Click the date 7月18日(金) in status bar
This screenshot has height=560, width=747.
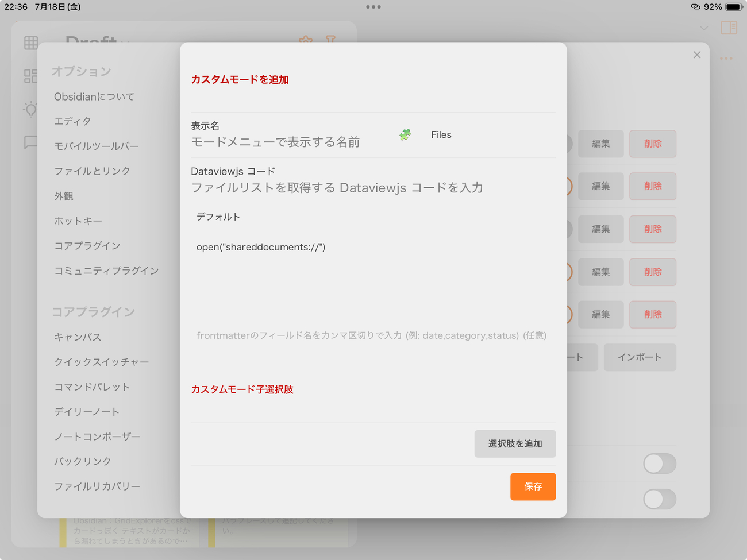(57, 7)
